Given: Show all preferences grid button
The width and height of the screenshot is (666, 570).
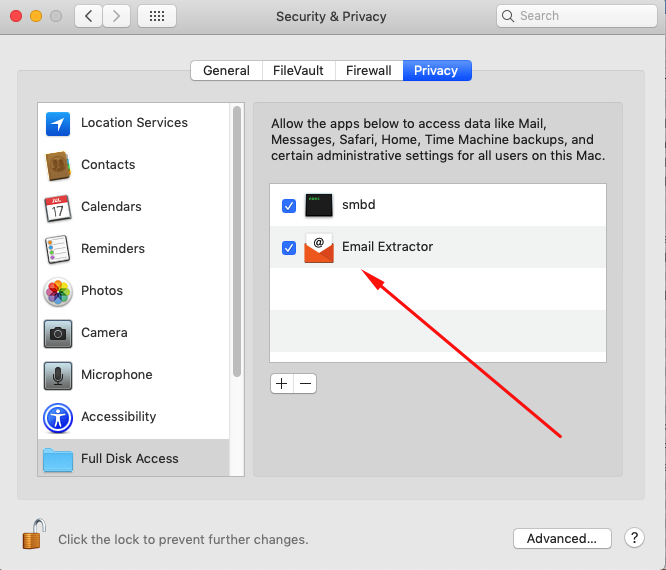Looking at the screenshot, I should click(x=157, y=16).
